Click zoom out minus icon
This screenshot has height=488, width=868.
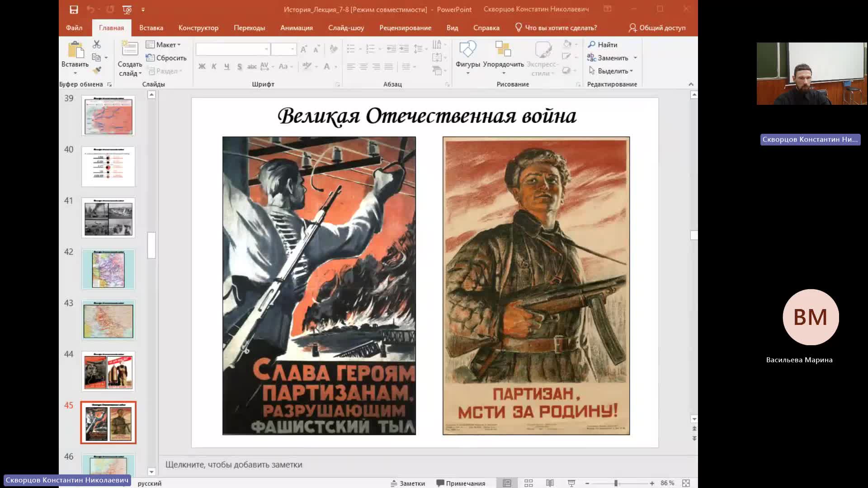point(587,483)
